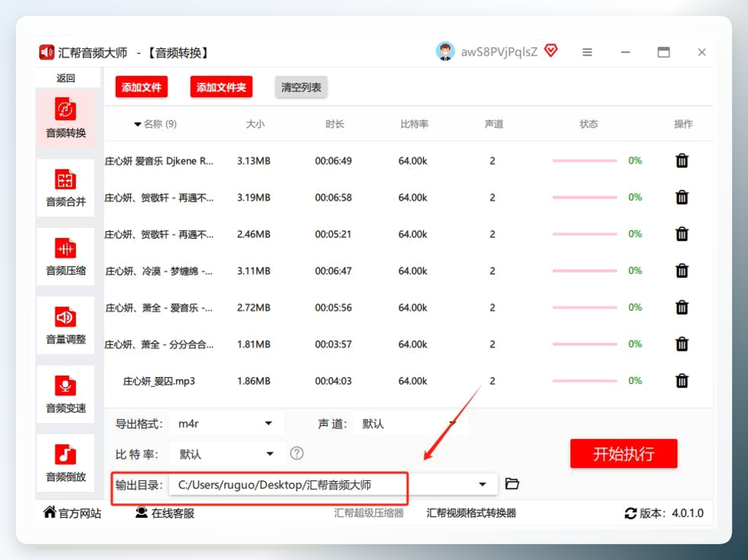Viewport: 748px width, 560px height.
Task: Delete the 3.13MB Djkene R... row
Action: pos(683,161)
